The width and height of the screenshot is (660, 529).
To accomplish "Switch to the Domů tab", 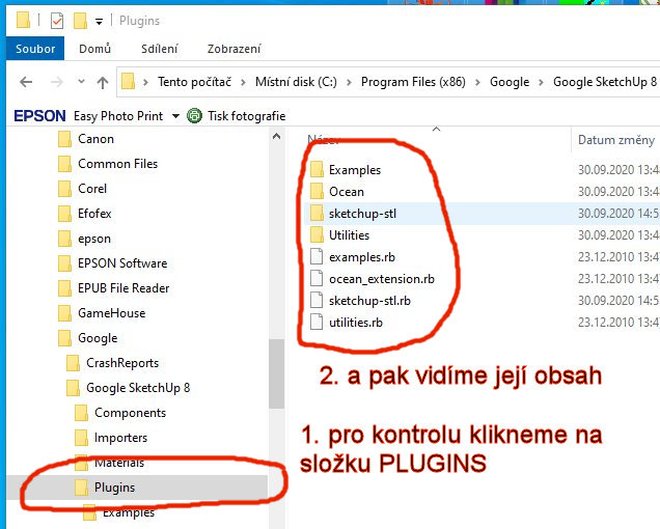I will [95, 49].
